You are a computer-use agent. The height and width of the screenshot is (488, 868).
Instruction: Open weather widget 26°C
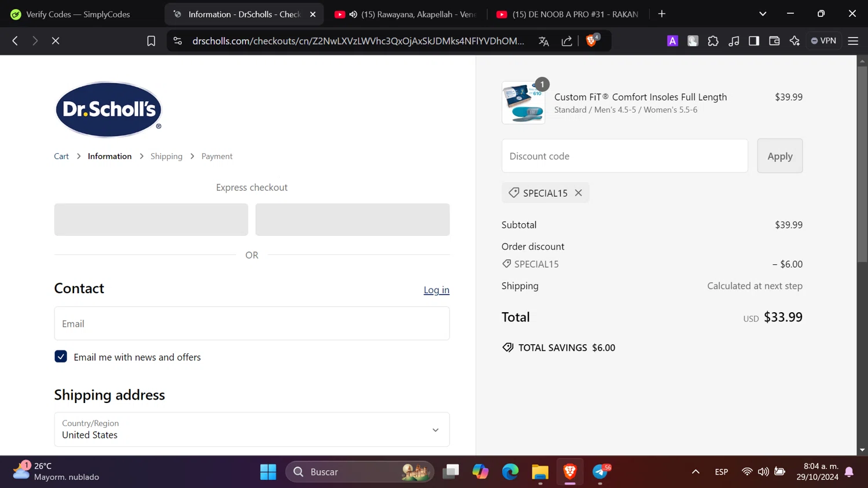[56, 471]
